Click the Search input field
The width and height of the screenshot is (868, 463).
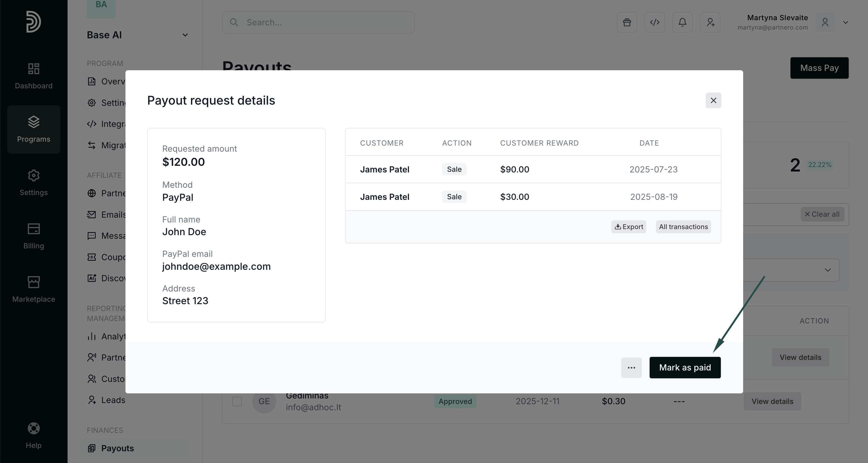point(318,22)
